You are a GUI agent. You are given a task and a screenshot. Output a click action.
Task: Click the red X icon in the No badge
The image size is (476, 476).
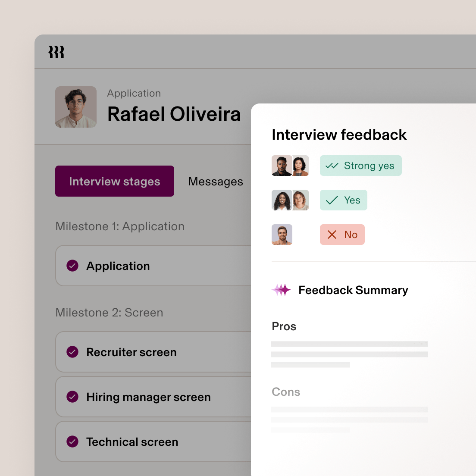(x=331, y=235)
